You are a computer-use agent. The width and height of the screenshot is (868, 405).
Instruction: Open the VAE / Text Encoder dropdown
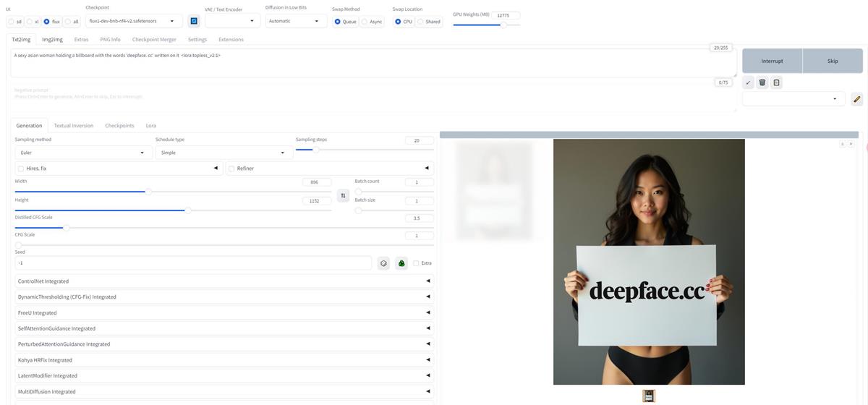click(x=231, y=21)
